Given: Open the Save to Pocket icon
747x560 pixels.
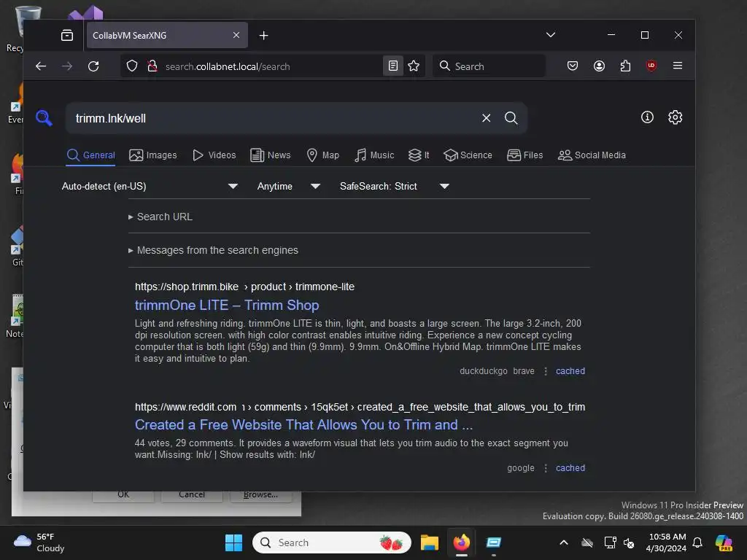Looking at the screenshot, I should 573,66.
